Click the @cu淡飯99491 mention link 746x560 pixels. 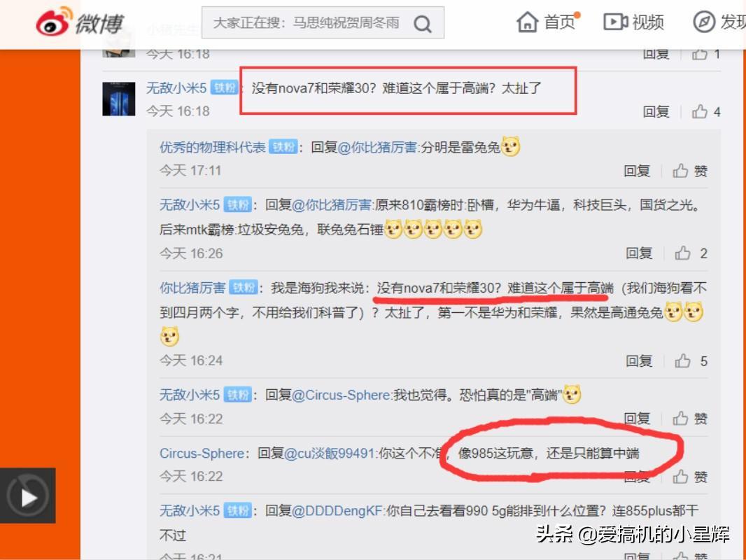point(329,454)
